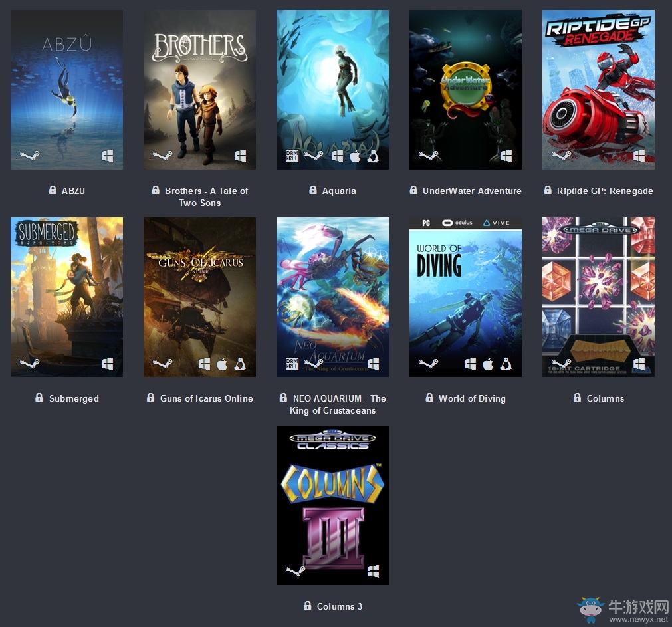Viewport: 672px width, 627px height.
Task: Click the Windows icon on Columns 3 cover
Action: pyautogui.click(x=374, y=571)
